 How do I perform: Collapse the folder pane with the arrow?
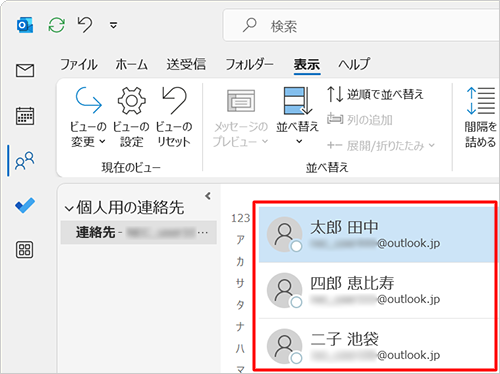[208, 196]
